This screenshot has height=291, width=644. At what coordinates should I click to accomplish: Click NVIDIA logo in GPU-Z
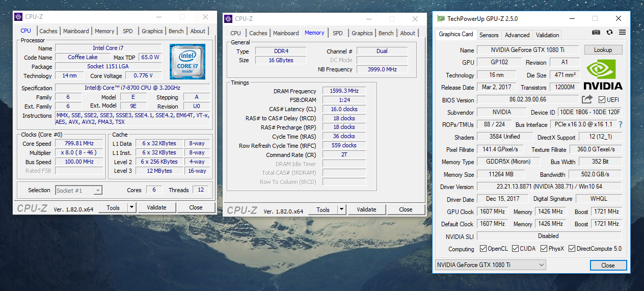coord(603,74)
